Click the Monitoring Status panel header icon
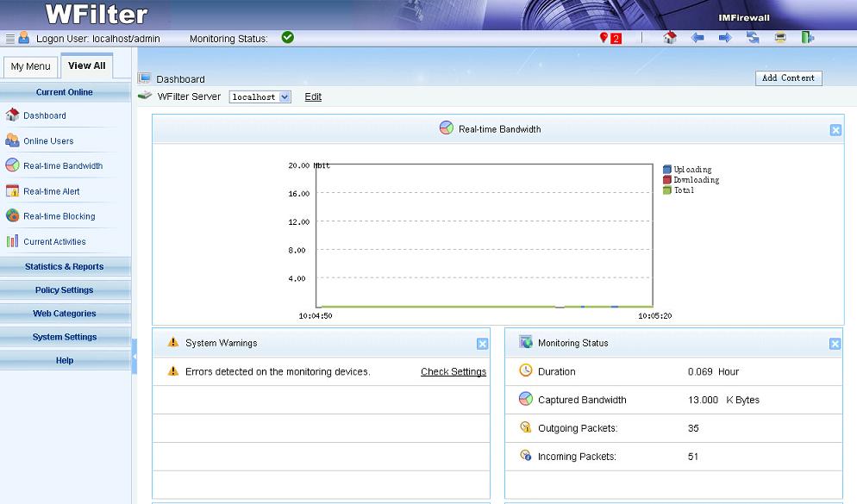The height and width of the screenshot is (504, 857). (x=526, y=342)
